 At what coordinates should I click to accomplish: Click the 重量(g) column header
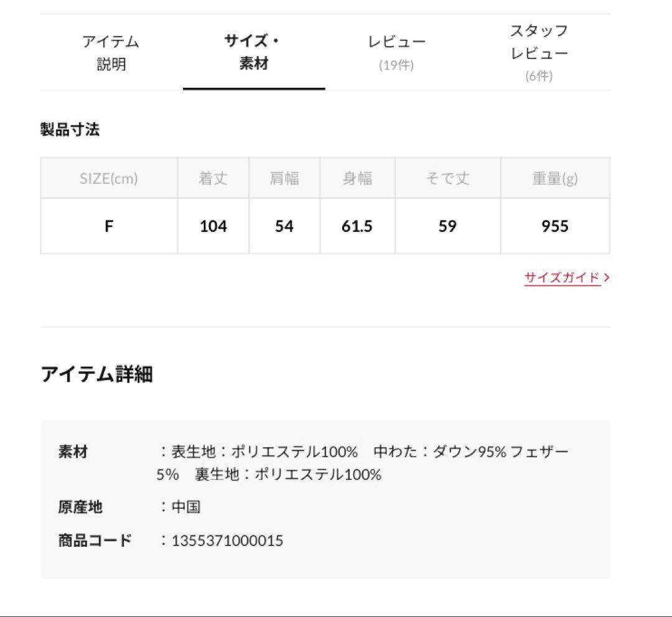point(553,178)
